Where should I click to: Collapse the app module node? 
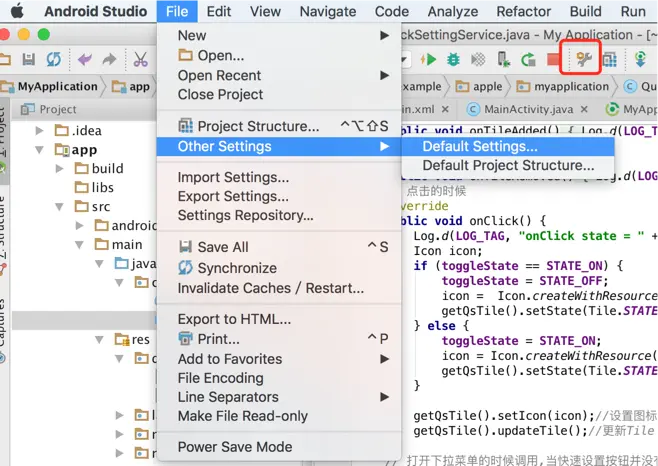(x=39, y=149)
